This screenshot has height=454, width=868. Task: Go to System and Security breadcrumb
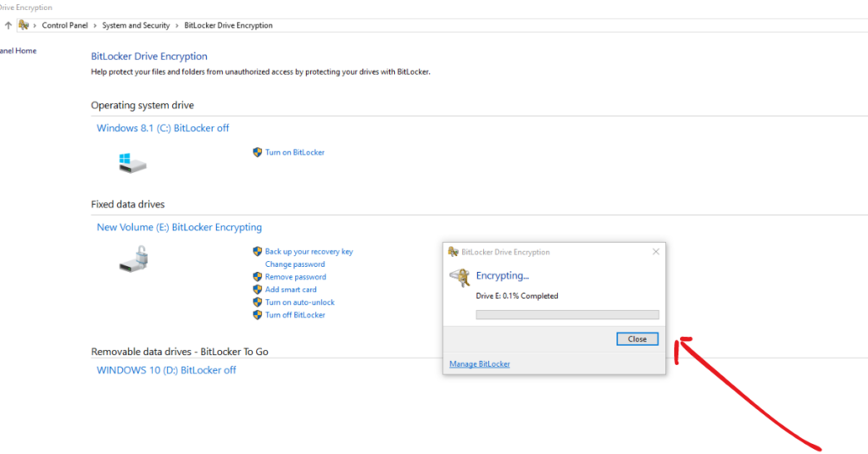point(136,25)
